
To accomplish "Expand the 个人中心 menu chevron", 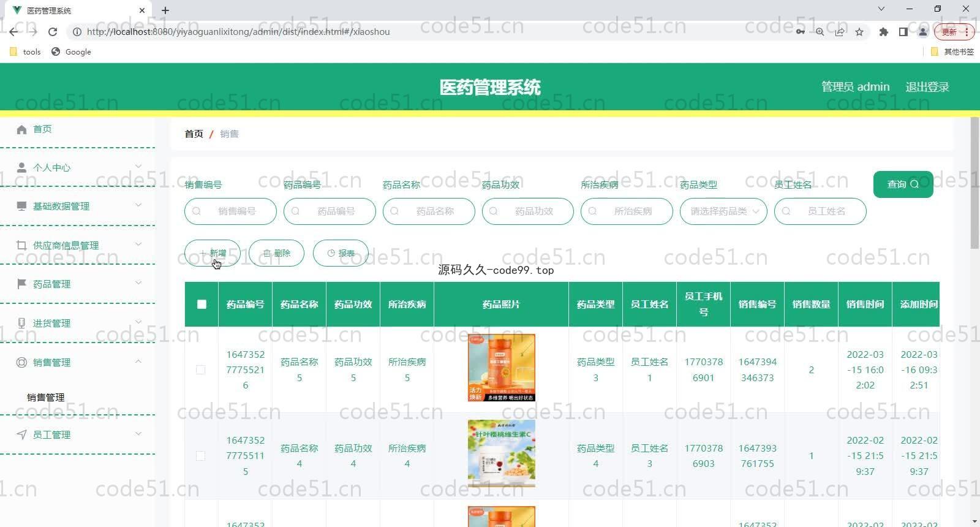I will tap(138, 166).
